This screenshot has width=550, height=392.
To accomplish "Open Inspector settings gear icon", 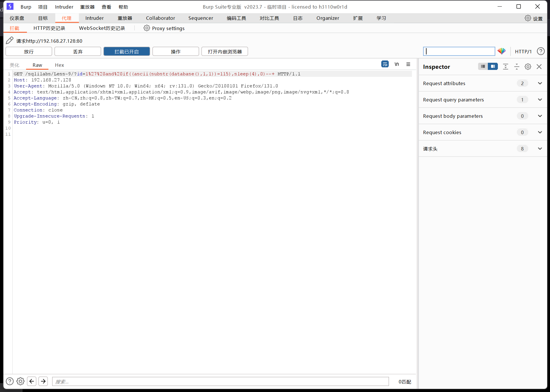I will pos(528,66).
